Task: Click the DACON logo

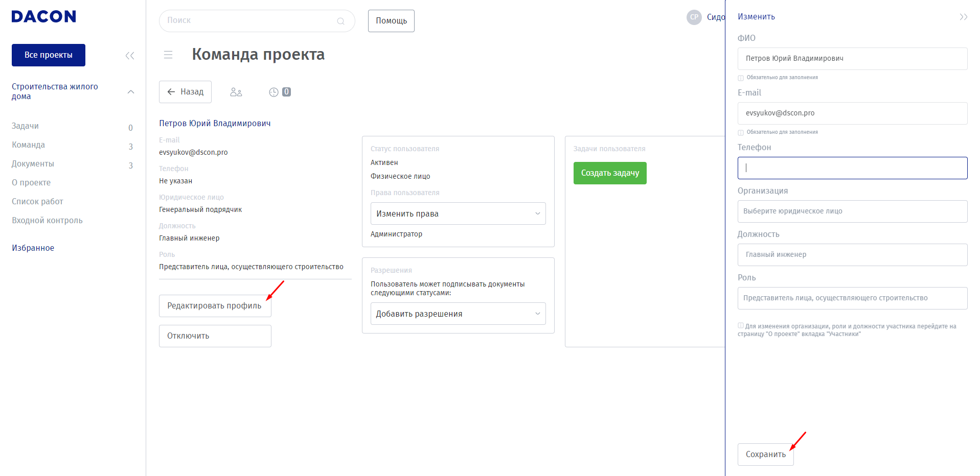Action: [x=43, y=17]
